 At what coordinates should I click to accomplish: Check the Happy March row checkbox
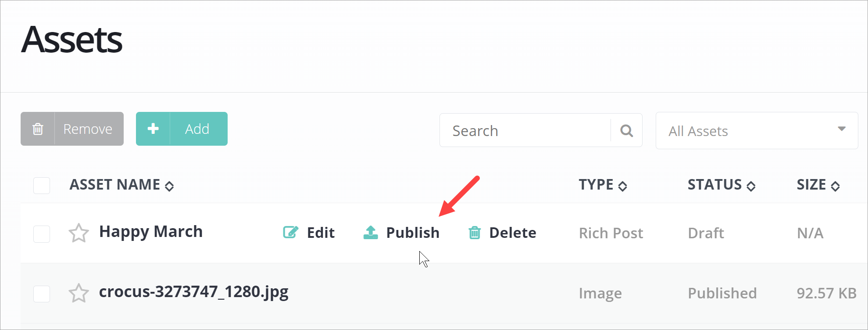[x=42, y=234]
